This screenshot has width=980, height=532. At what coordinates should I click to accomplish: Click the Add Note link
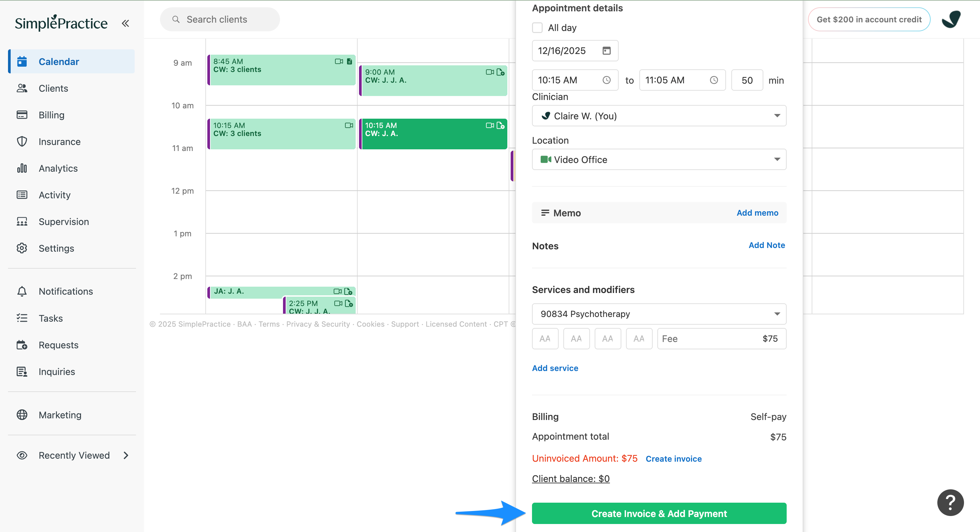tap(767, 245)
